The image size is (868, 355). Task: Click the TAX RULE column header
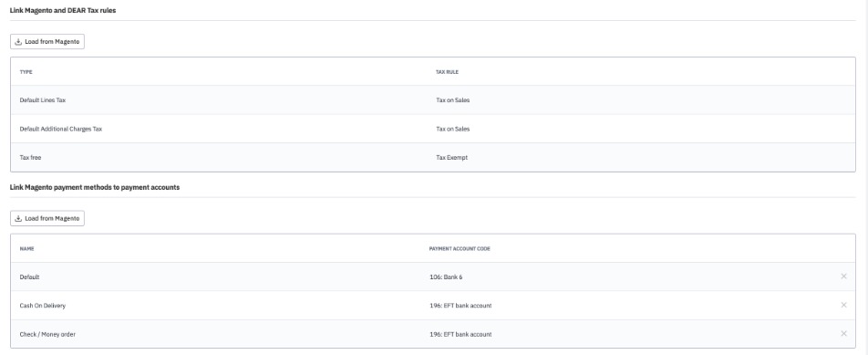(447, 72)
